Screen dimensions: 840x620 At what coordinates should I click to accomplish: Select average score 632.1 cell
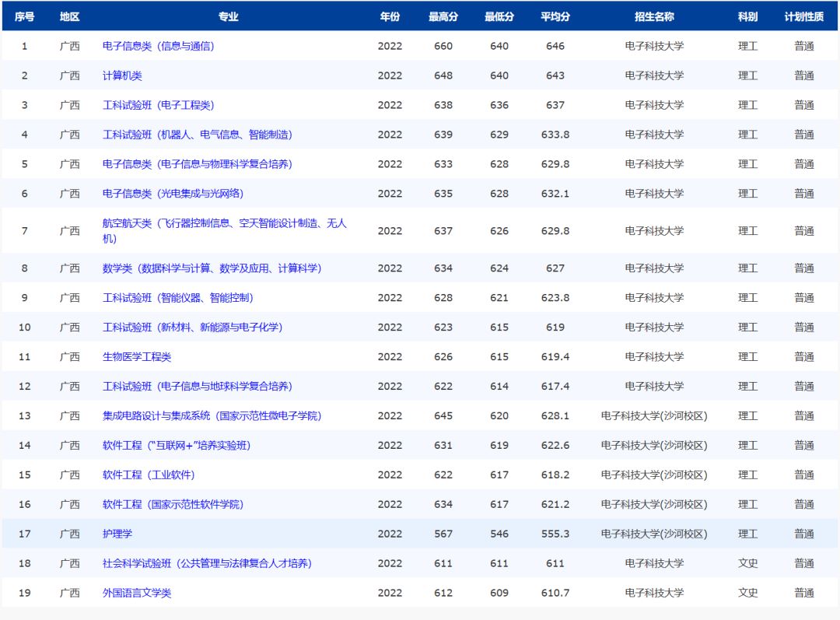[555, 194]
